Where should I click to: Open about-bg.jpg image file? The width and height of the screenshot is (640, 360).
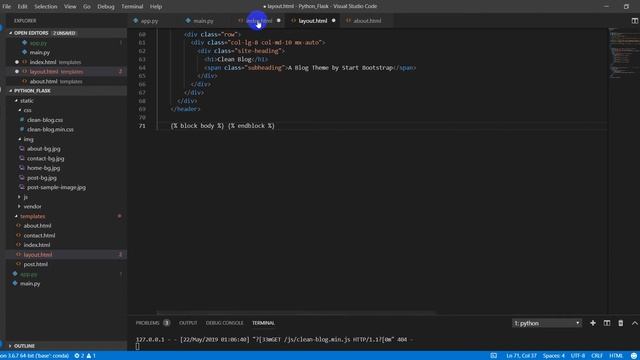[x=44, y=149]
